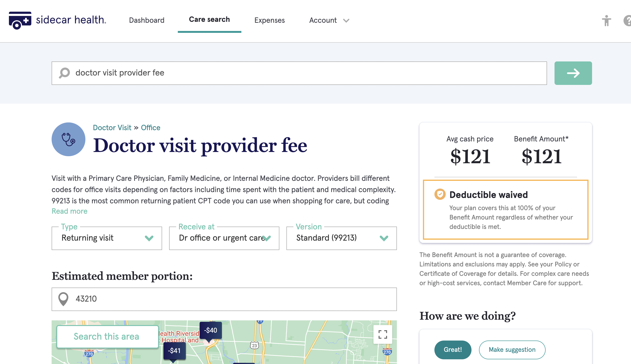Click the sidecar health logo
This screenshot has width=631, height=364.
click(x=57, y=20)
